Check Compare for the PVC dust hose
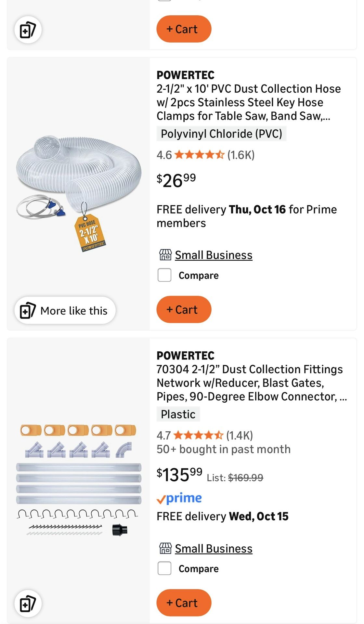This screenshot has width=364, height=624. pyautogui.click(x=164, y=275)
